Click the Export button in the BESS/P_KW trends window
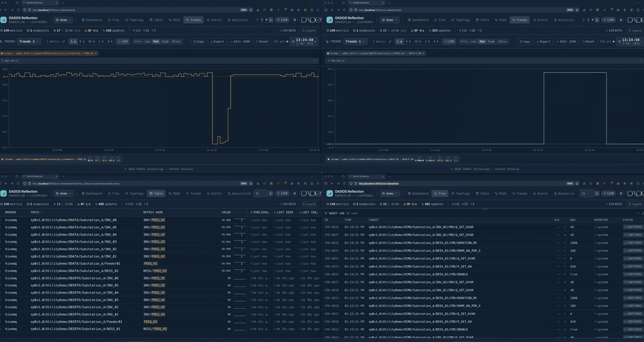This screenshot has height=342, width=644. 543,42
